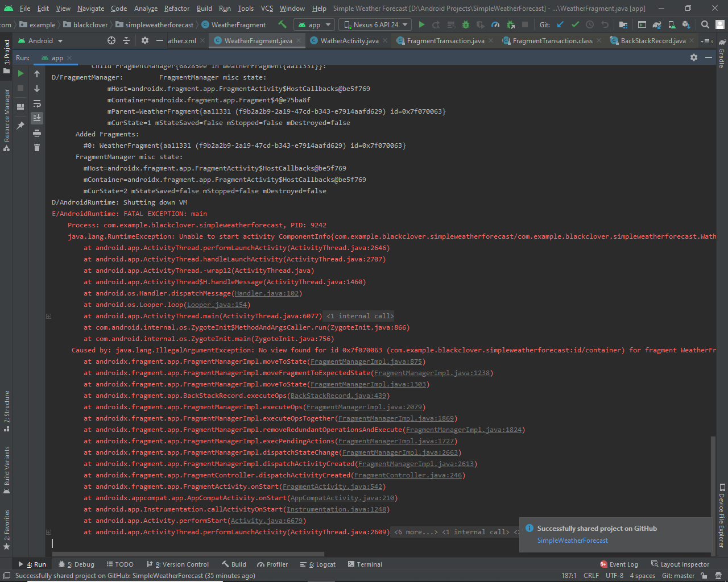Open Project Structure icon in toolbar
728x582 pixels.
point(623,24)
